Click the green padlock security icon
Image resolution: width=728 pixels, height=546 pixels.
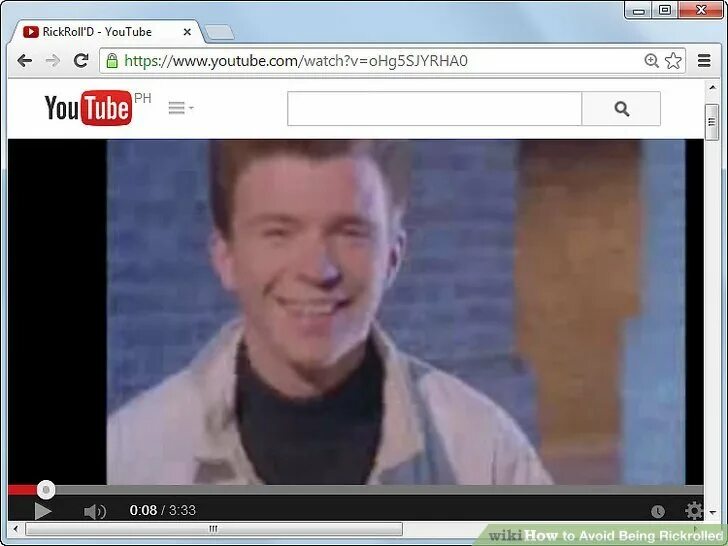(112, 61)
